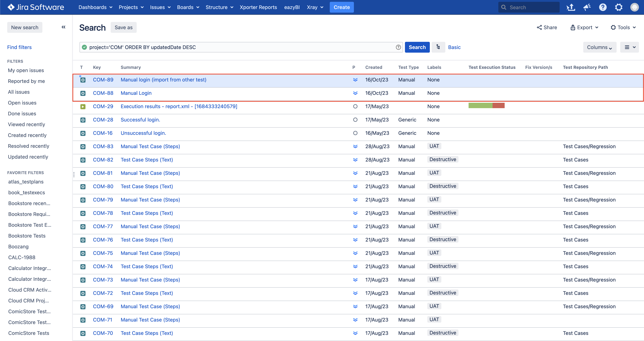The height and width of the screenshot is (341, 644).
Task: Open the Tools dropdown
Action: pyautogui.click(x=623, y=27)
